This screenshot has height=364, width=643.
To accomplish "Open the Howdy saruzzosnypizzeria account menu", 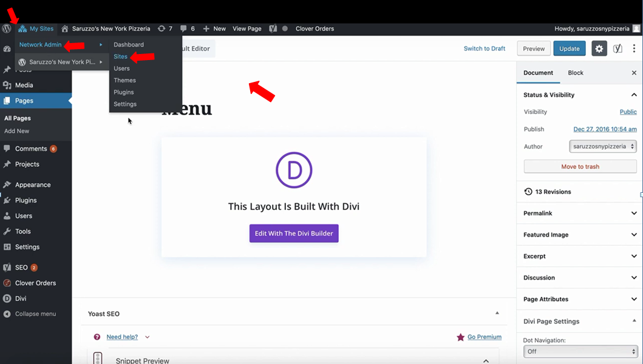I will pos(597,29).
